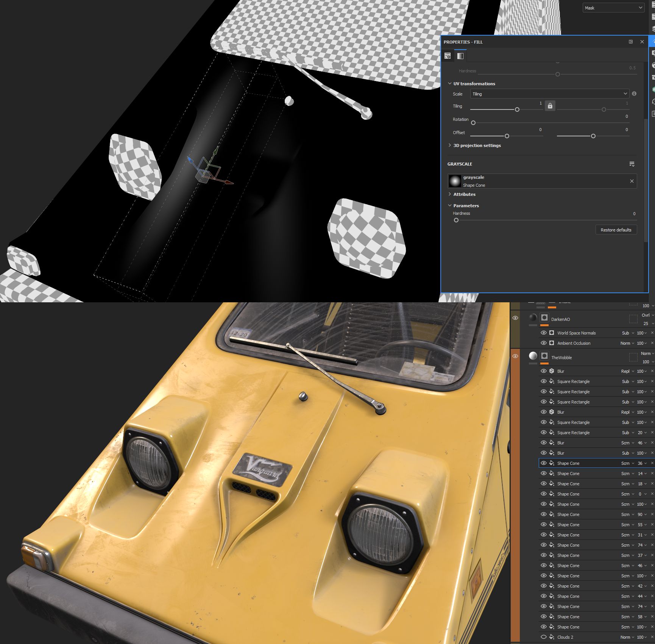Undock the Properties - Fill panel

click(631, 42)
